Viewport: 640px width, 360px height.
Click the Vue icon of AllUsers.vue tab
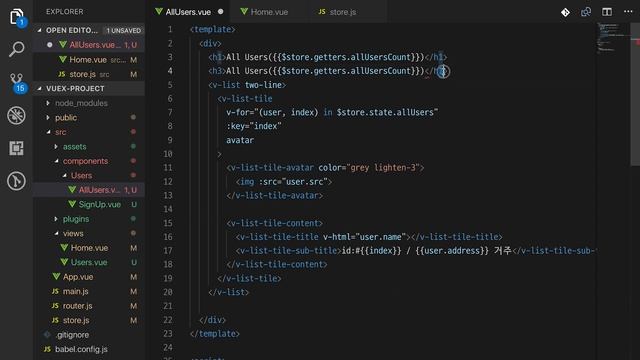tap(159, 12)
